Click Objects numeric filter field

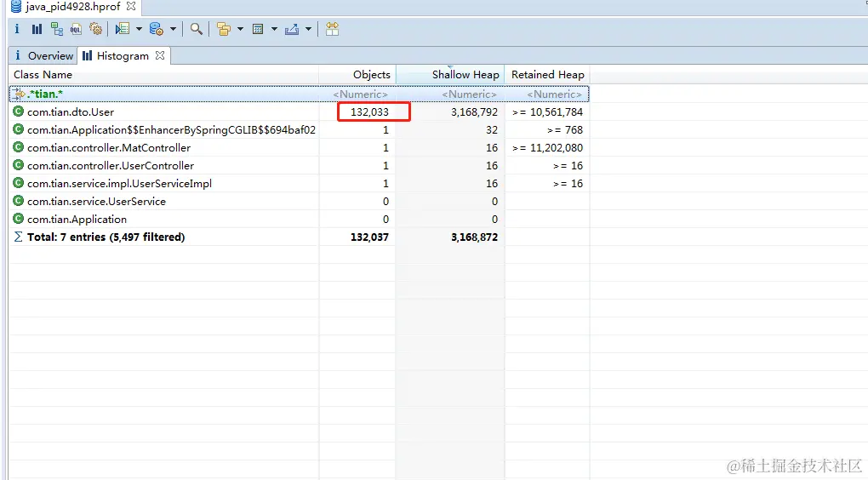(360, 94)
